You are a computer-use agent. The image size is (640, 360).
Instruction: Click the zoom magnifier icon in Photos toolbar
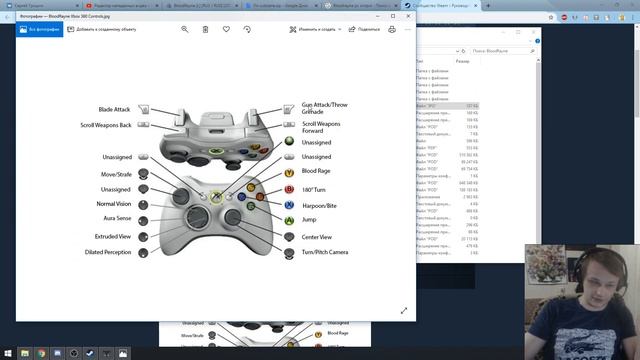(x=185, y=29)
